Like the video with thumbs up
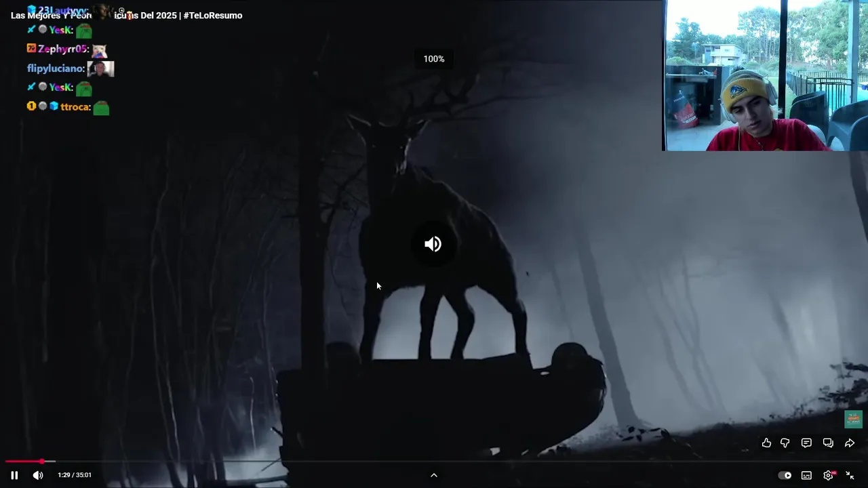Image resolution: width=868 pixels, height=488 pixels. point(766,443)
